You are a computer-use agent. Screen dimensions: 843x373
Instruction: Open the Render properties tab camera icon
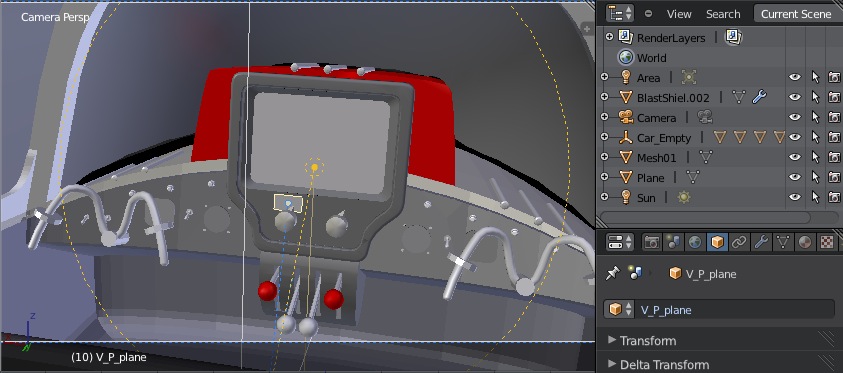pos(652,242)
